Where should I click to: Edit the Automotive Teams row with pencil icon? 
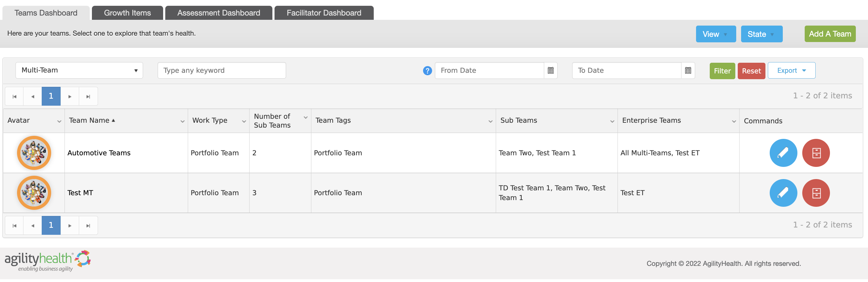[x=783, y=153]
